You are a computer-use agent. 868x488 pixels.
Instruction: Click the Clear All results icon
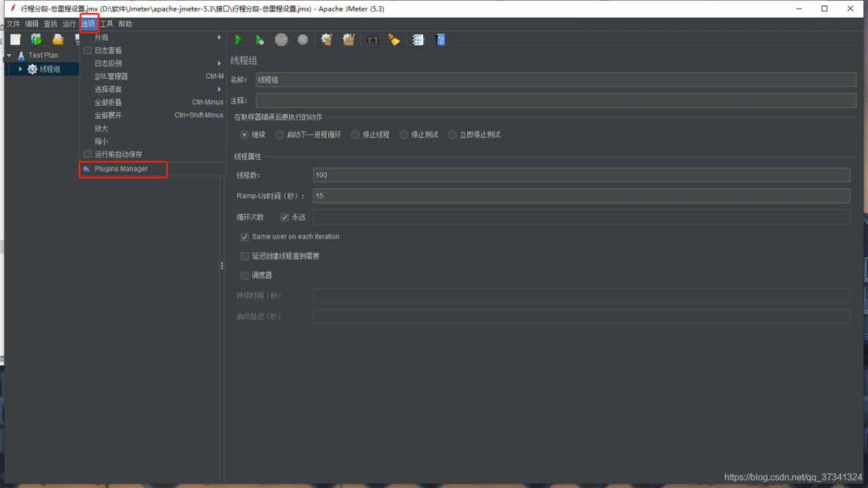[x=349, y=40]
